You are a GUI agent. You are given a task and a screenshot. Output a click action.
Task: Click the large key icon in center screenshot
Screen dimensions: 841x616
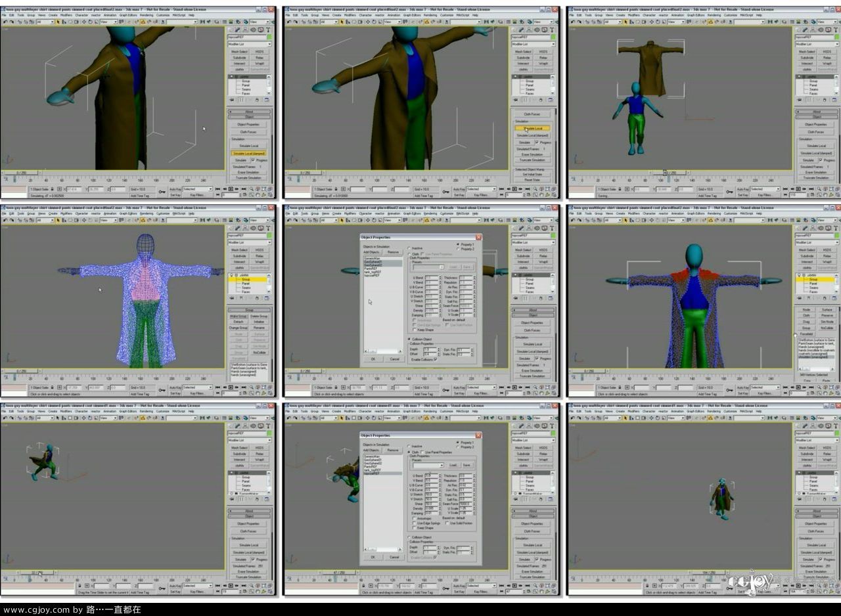445,390
